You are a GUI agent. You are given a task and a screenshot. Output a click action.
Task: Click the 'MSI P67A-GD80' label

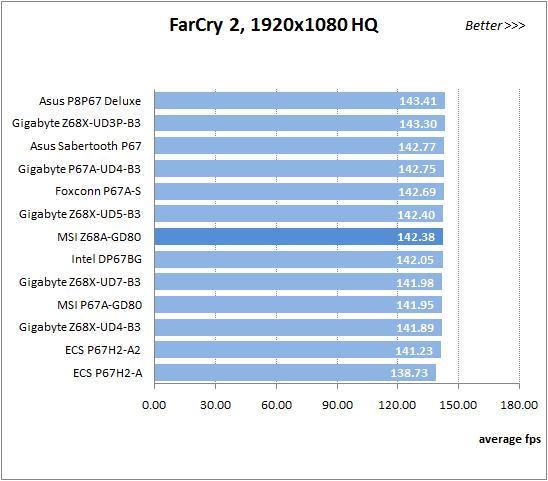pyautogui.click(x=100, y=305)
